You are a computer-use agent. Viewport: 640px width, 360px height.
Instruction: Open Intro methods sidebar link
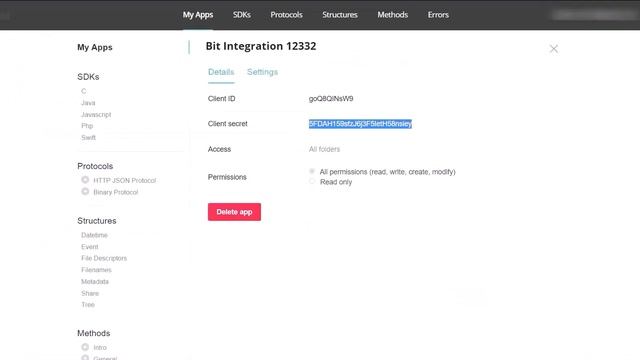(x=100, y=348)
